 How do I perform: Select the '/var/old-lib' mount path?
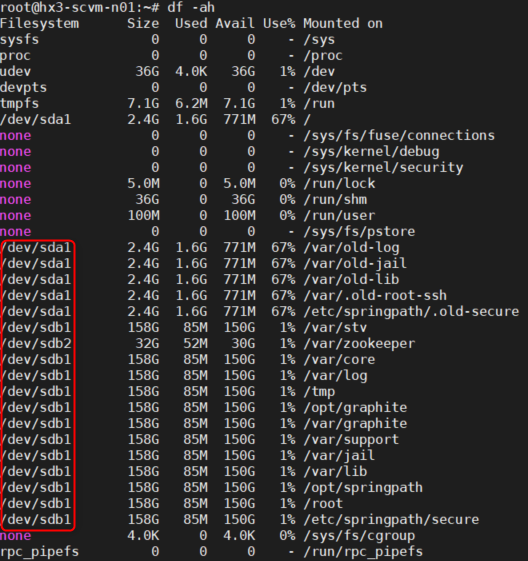pos(351,279)
